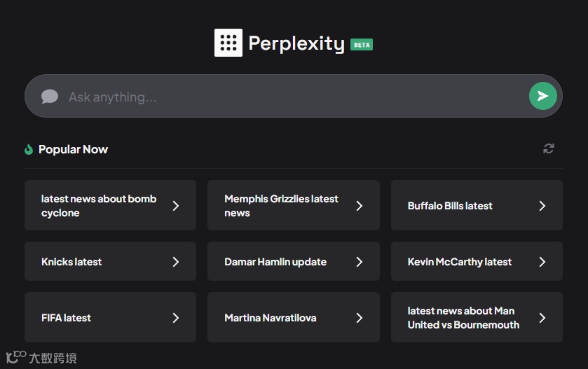Image resolution: width=588 pixels, height=369 pixels.
Task: Click the Perplexity title text
Action: (x=296, y=43)
